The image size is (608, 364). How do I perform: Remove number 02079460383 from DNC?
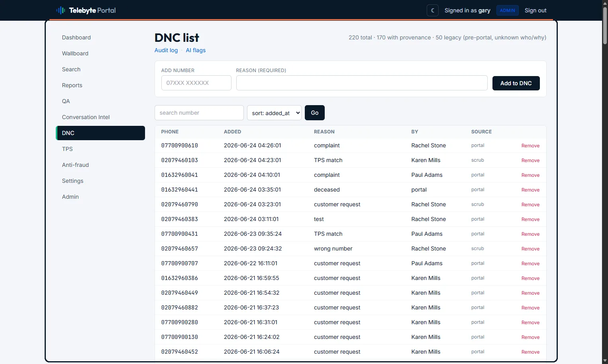(530, 219)
